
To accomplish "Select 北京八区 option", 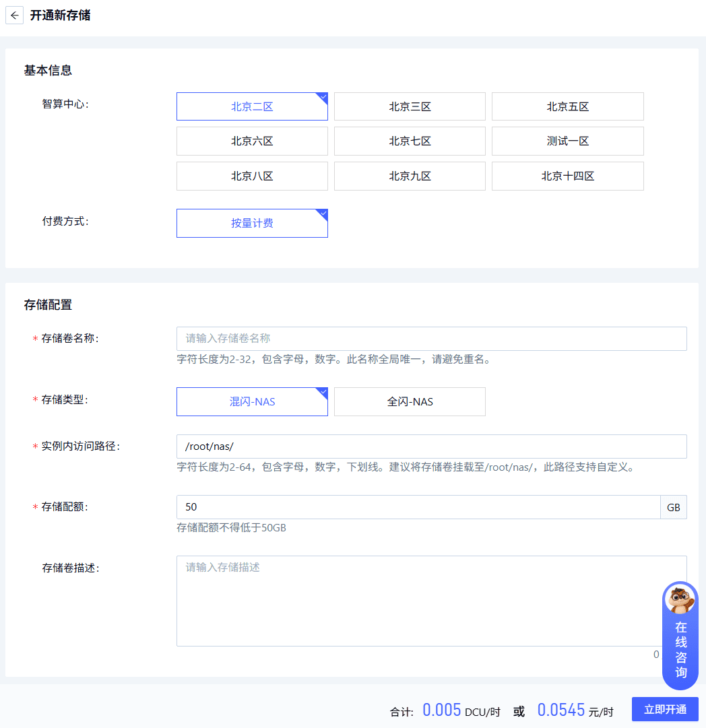I will pos(252,176).
